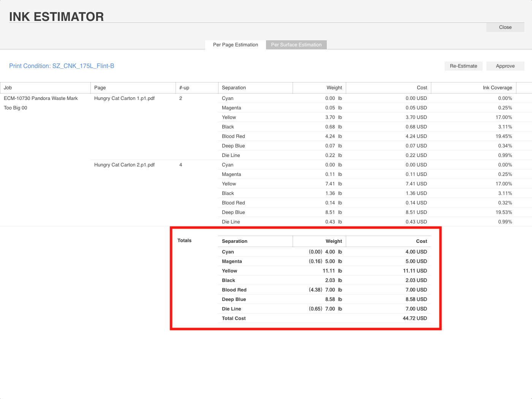Click the Page column header

(100, 88)
